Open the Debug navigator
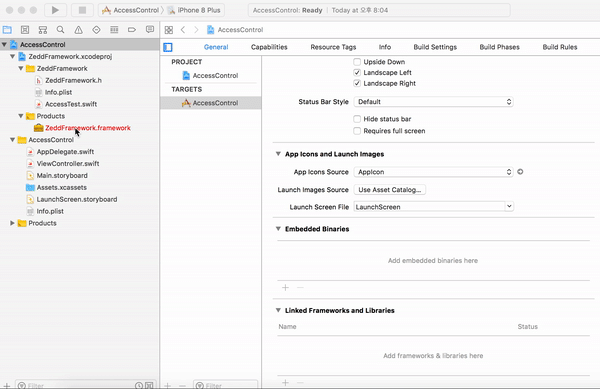The image size is (600, 389). (114, 30)
